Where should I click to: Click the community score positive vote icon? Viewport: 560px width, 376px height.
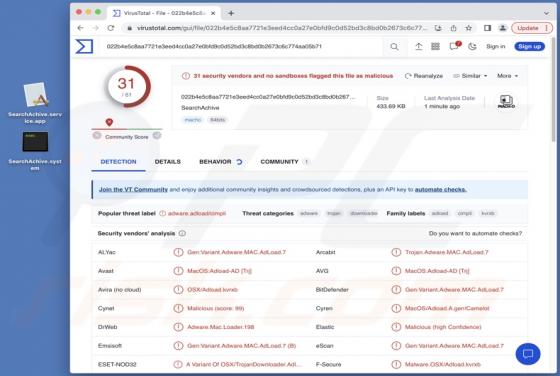click(157, 136)
